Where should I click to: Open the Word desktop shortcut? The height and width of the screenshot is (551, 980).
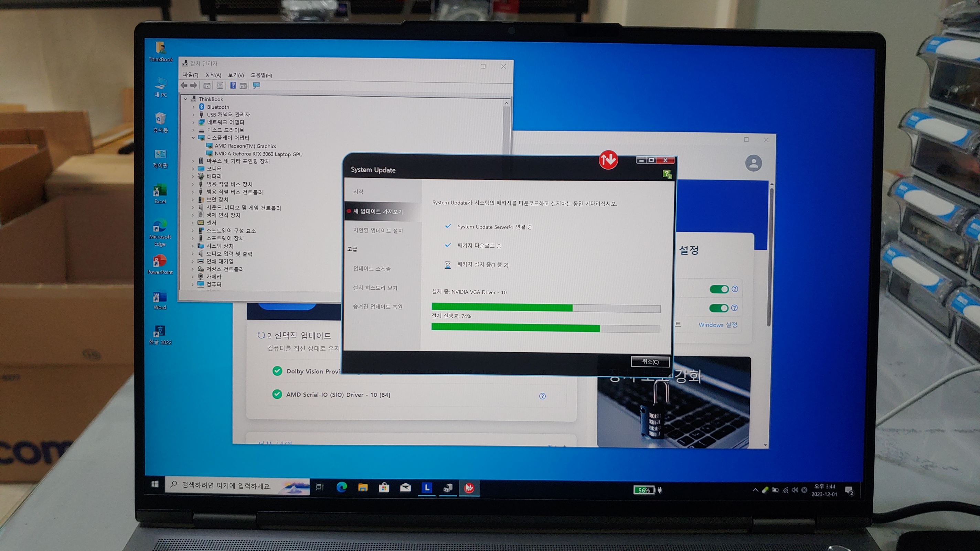coord(160,300)
